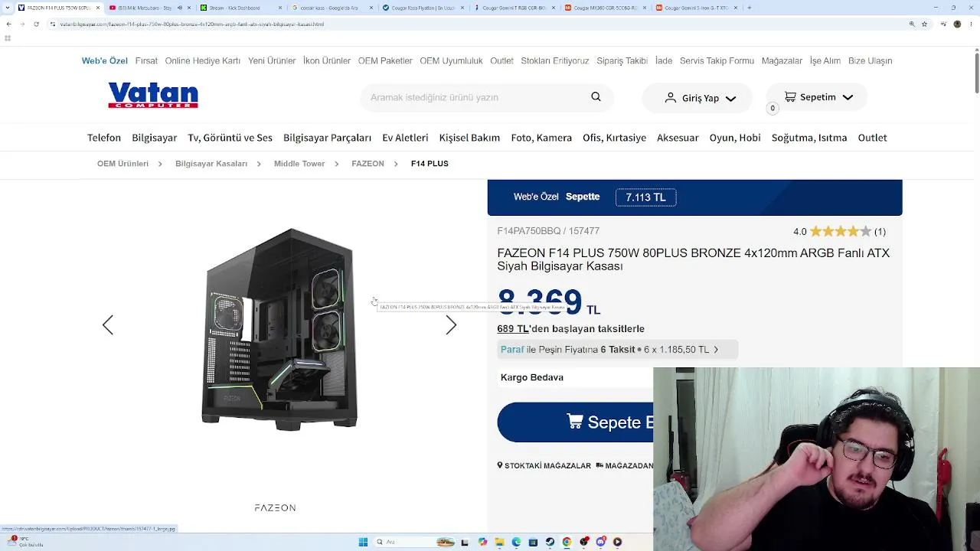Open the Outlet item in the category bar
This screenshot has width=980, height=551.
tap(872, 138)
